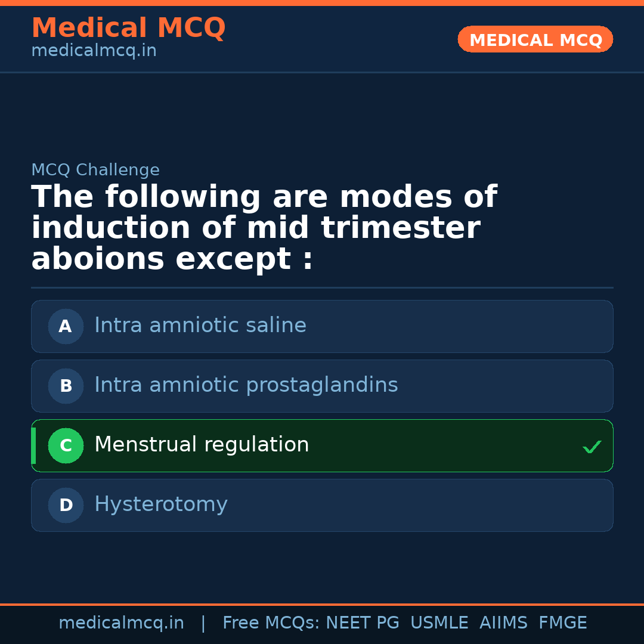This screenshot has height=644, width=644.
Task: Select answer B, Intra amniotic prostaglandins
Action: click(322, 386)
